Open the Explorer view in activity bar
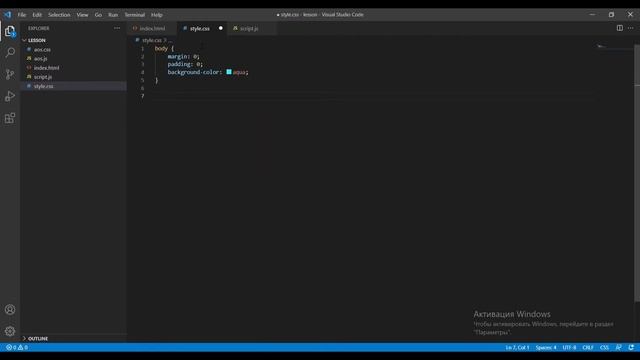 tap(10, 31)
